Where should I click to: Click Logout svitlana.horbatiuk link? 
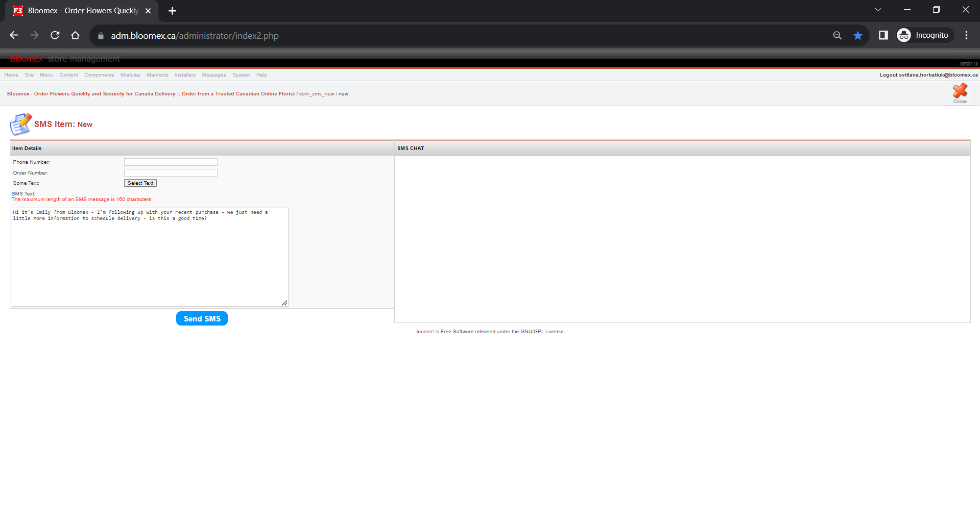click(x=928, y=75)
